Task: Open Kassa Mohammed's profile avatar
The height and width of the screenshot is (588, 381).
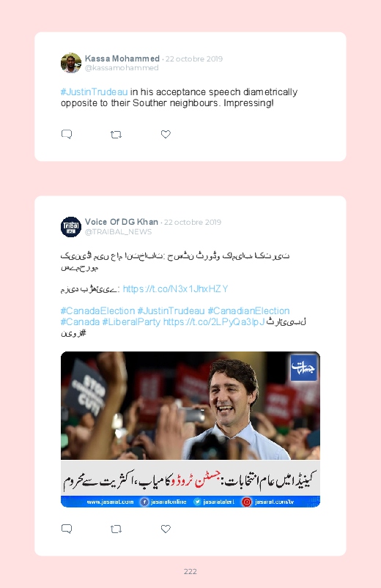Action: [x=71, y=63]
